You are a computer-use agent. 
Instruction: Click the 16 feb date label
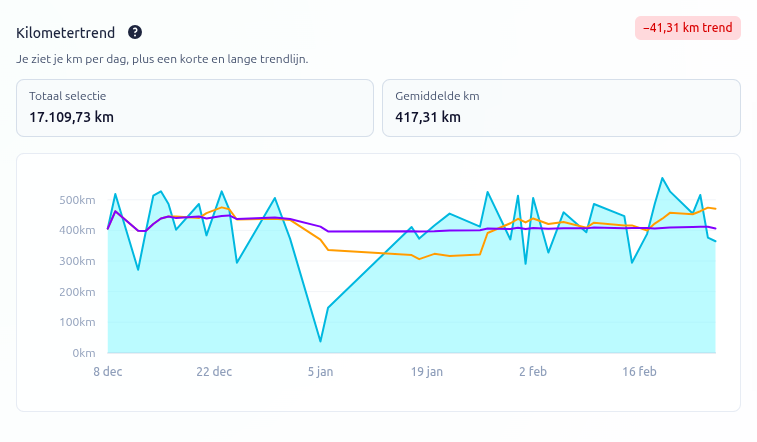point(639,371)
